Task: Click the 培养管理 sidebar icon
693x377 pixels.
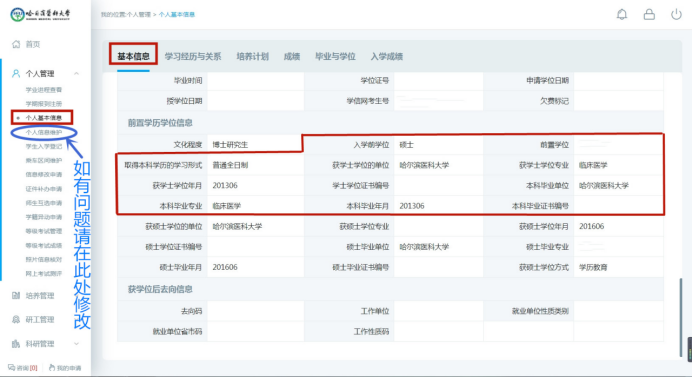Action: pos(16,295)
